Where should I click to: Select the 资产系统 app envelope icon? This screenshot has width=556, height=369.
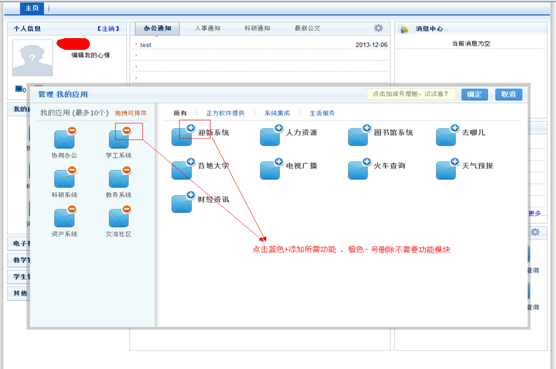point(64,217)
